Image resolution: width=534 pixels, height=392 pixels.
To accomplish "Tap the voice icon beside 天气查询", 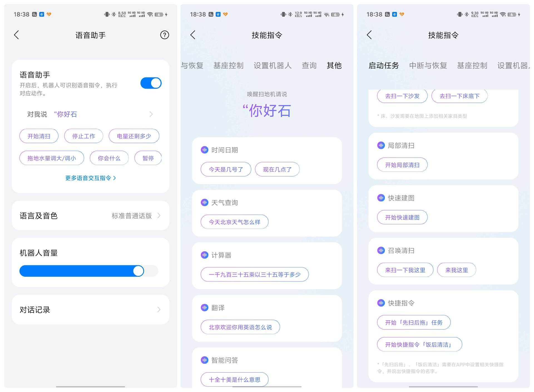I will pyautogui.click(x=204, y=203).
